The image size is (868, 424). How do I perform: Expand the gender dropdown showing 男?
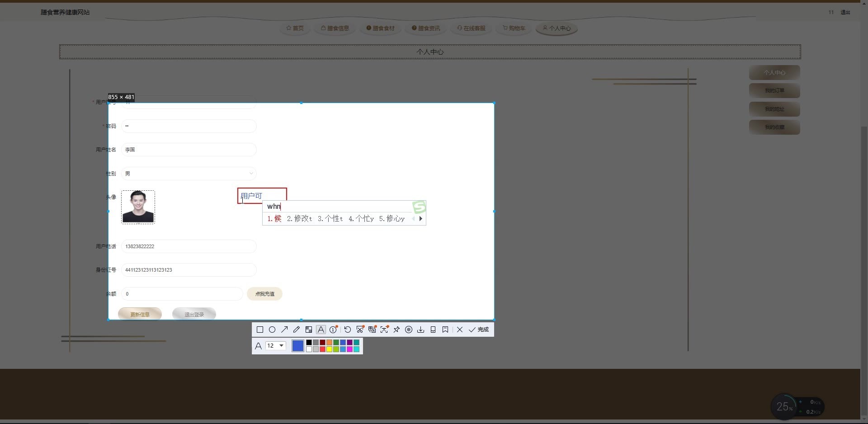coord(189,174)
